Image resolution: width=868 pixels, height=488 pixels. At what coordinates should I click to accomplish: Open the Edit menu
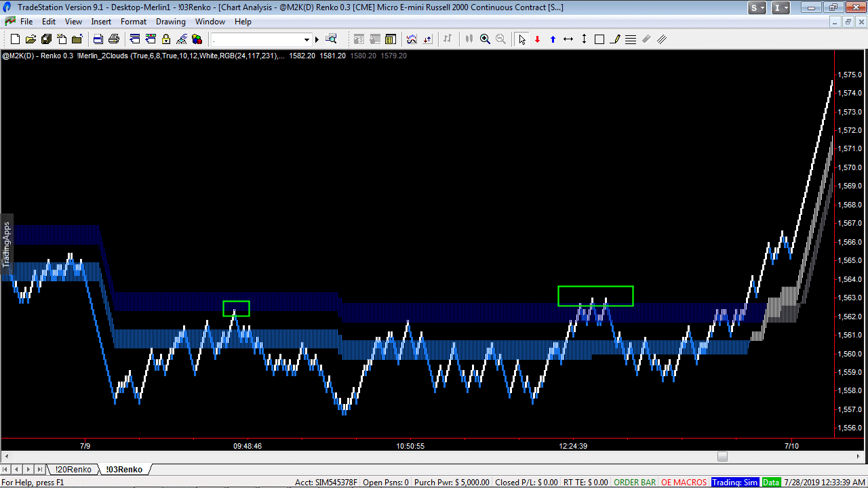point(49,22)
